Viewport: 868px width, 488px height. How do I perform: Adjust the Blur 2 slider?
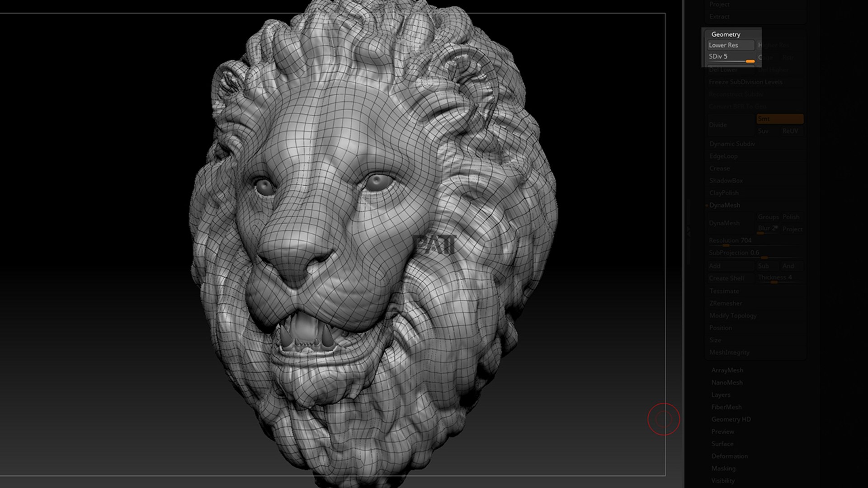(x=768, y=229)
